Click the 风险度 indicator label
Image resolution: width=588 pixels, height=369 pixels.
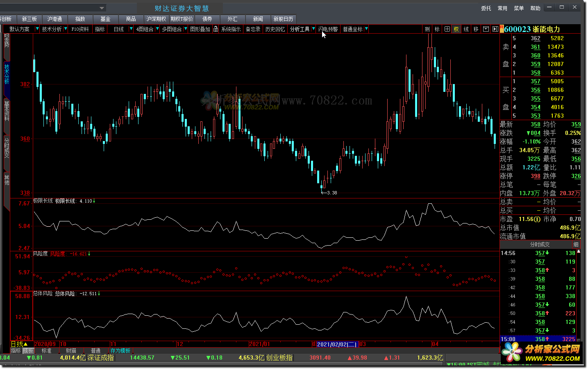click(41, 254)
